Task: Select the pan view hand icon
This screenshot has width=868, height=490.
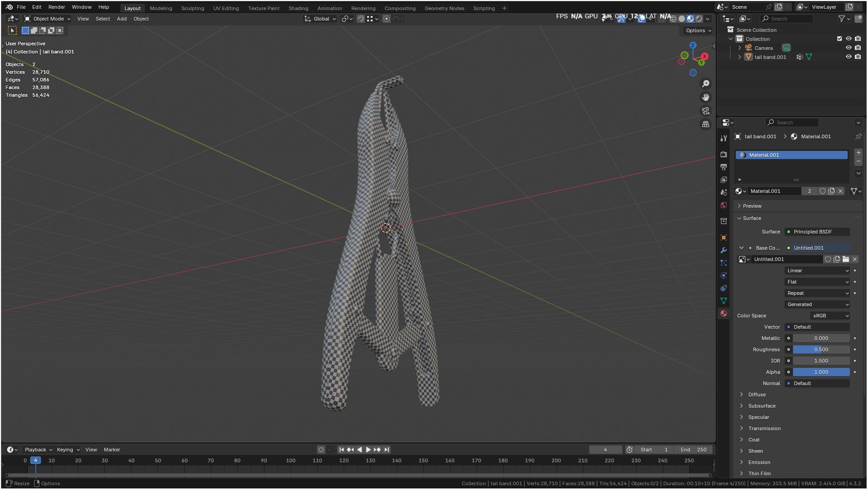Action: click(706, 97)
